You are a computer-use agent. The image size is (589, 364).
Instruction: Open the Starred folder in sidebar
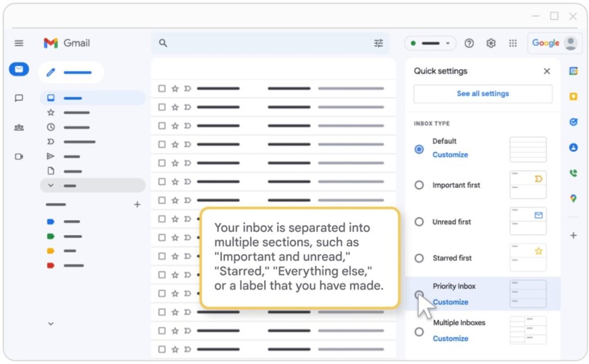51,112
